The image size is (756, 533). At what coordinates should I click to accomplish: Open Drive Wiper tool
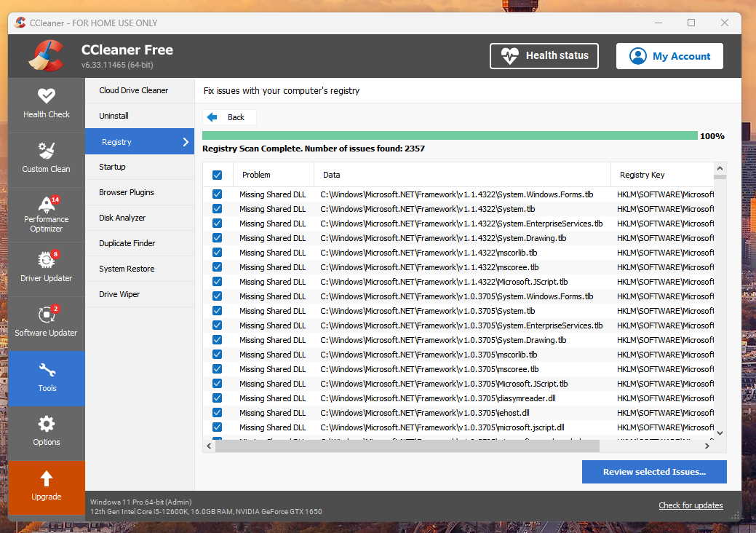tap(140, 294)
